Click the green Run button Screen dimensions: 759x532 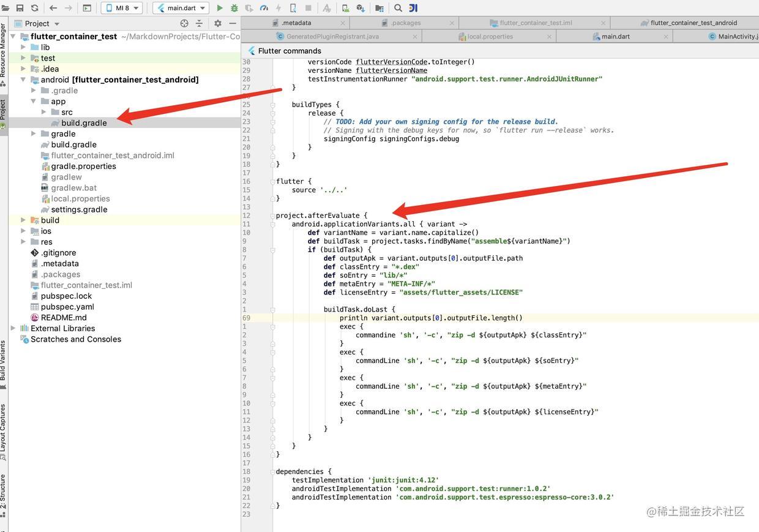220,8
